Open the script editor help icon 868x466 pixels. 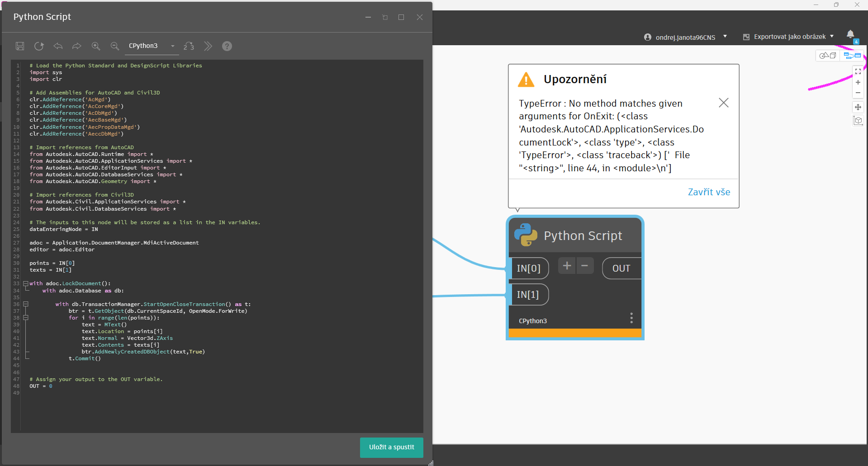[227, 46]
